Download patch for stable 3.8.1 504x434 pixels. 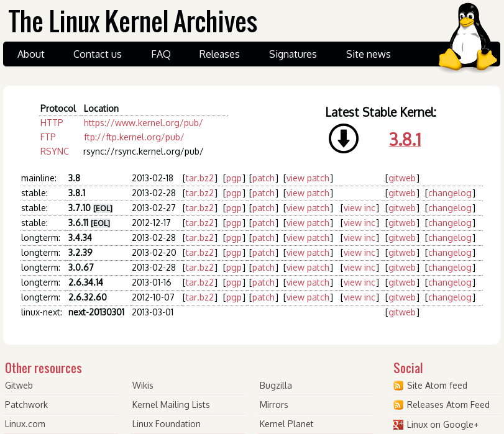[x=263, y=193]
